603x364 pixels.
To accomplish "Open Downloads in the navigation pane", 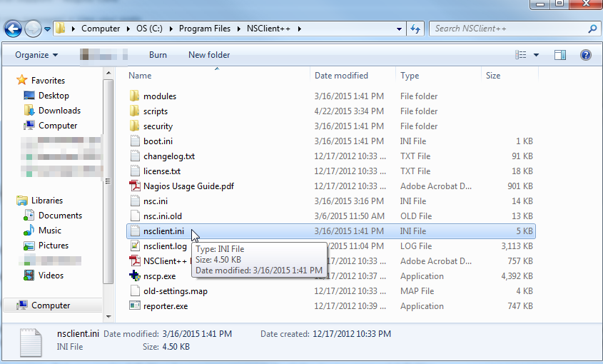I will pyautogui.click(x=60, y=111).
